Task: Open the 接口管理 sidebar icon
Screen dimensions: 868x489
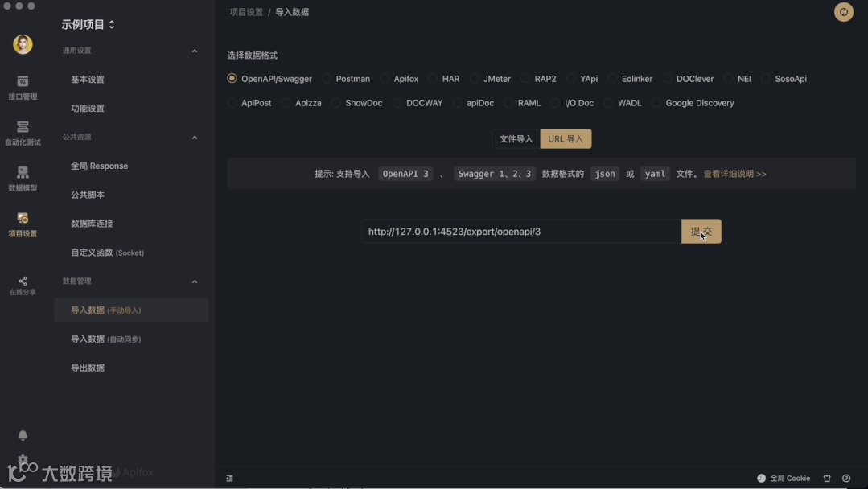Action: click(x=23, y=88)
